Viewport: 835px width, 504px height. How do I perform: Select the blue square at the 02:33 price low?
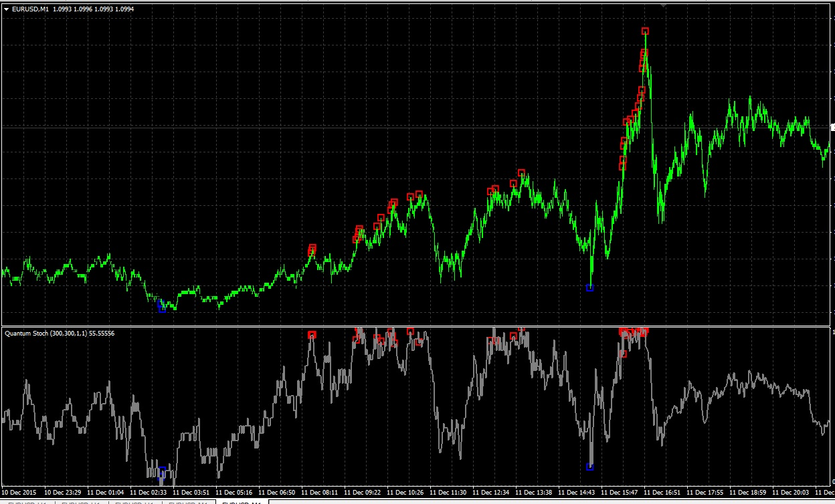coord(161,307)
